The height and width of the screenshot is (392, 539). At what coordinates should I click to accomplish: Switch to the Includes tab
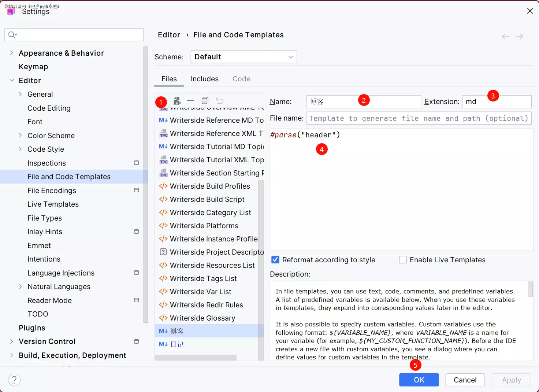pyautogui.click(x=204, y=79)
